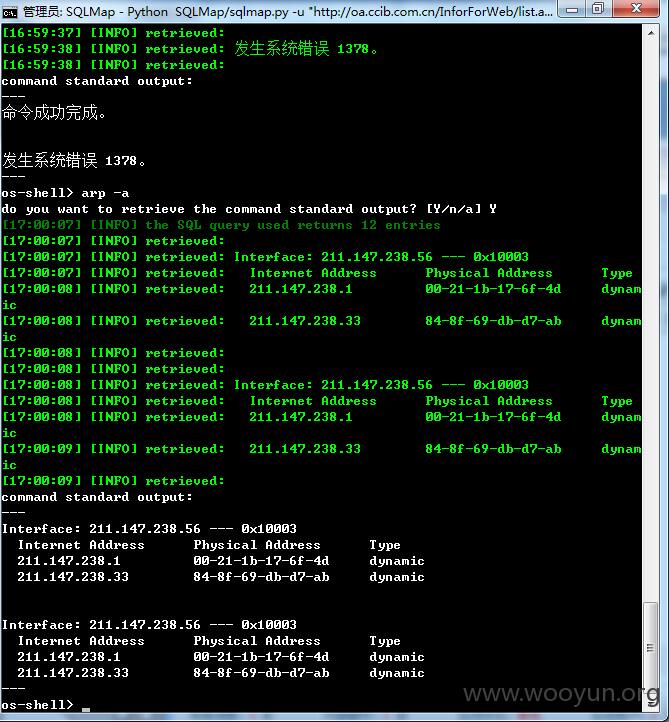This screenshot has height=722, width=669.
Task: Click green '211.147.238.33' on the 17:00:09 line
Action: pos(305,449)
